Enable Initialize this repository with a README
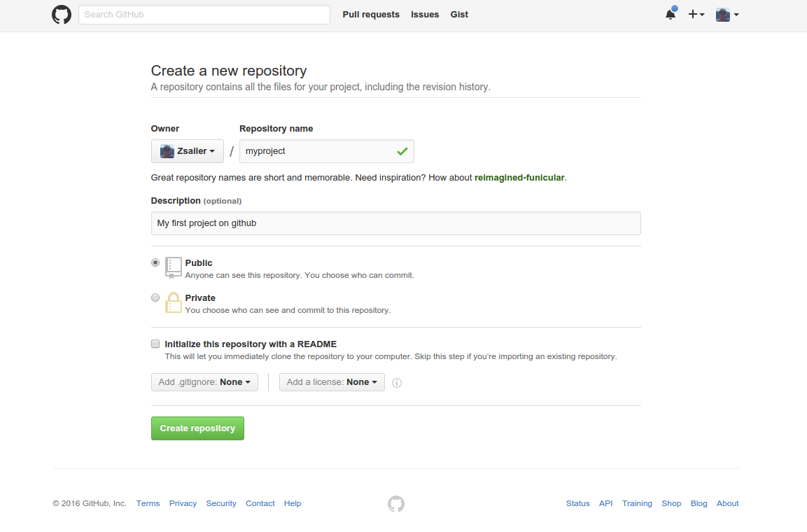 (x=155, y=344)
